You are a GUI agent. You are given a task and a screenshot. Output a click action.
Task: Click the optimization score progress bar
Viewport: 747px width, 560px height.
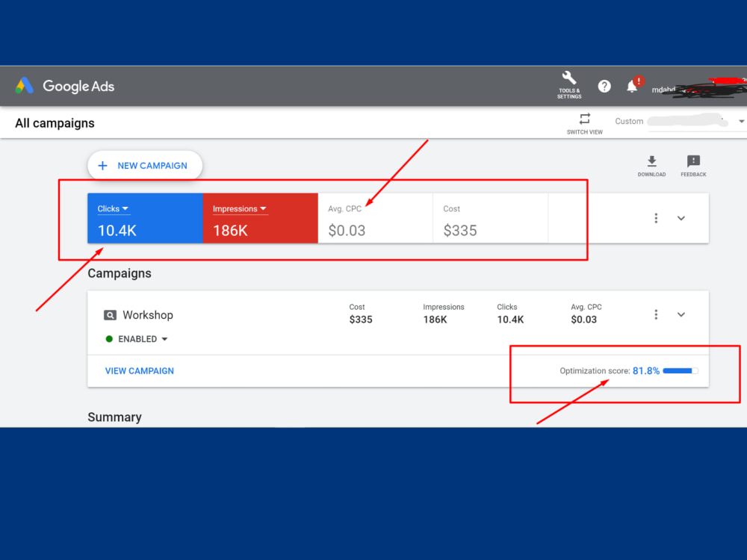(x=681, y=371)
